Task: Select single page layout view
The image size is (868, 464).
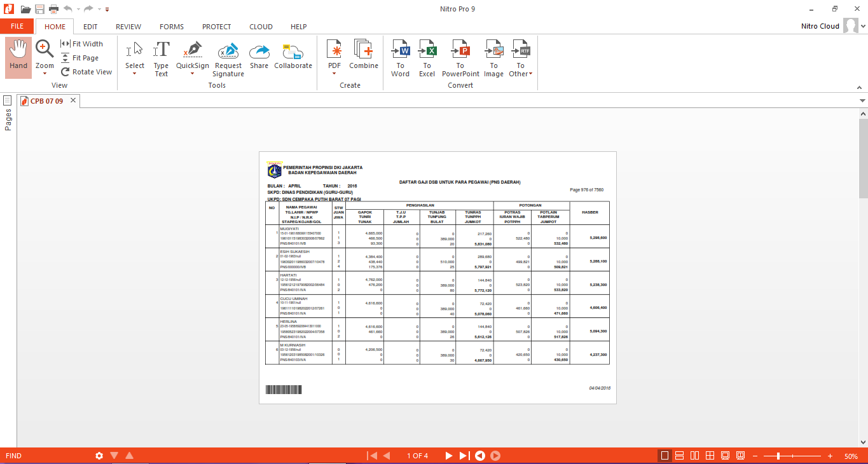Action: [665, 456]
